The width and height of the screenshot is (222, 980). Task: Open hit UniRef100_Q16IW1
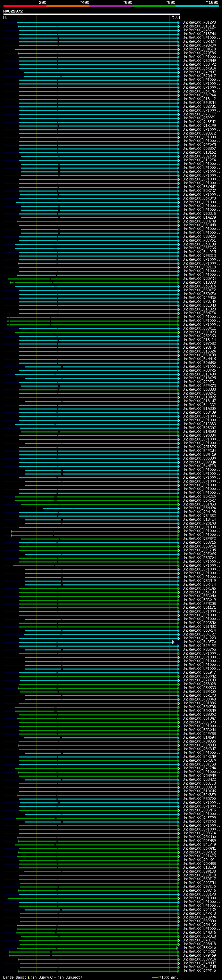[199, 26]
